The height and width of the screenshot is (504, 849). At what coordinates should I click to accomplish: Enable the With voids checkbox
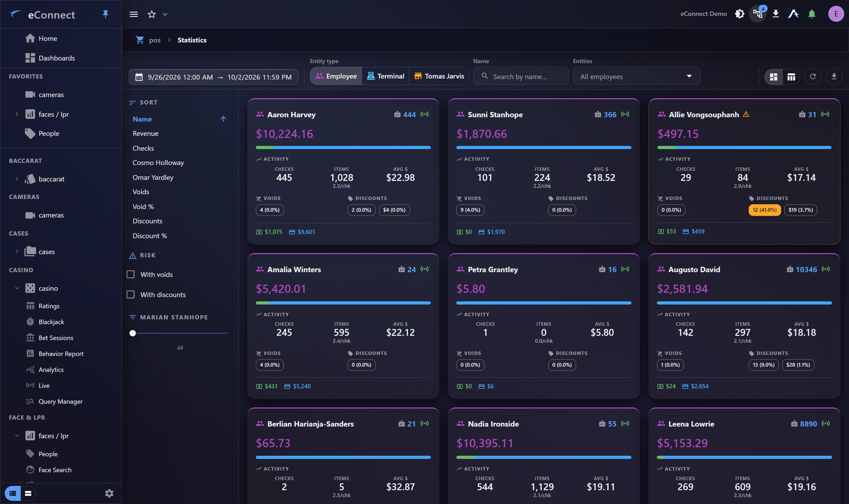pos(131,274)
